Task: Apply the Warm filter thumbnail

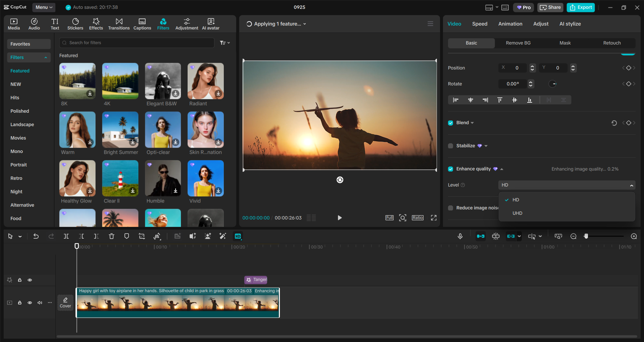Action: [x=77, y=130]
